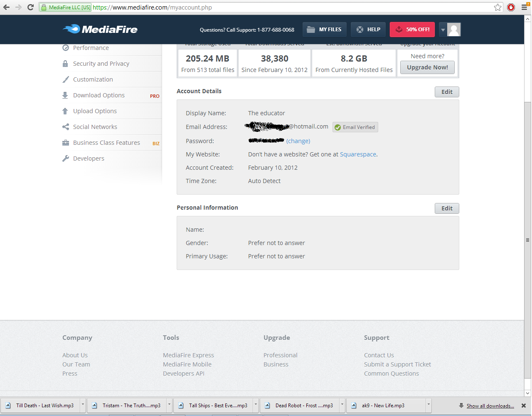The width and height of the screenshot is (532, 416).
Task: Click the Developers wrench icon
Action: (x=66, y=158)
